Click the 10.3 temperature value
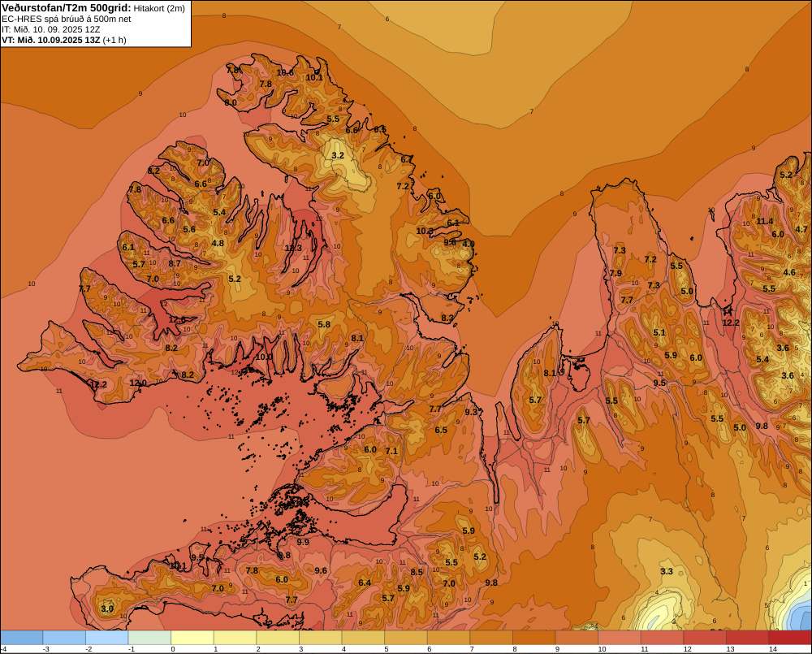Image resolution: width=812 pixels, height=654 pixels. pyautogui.click(x=425, y=231)
